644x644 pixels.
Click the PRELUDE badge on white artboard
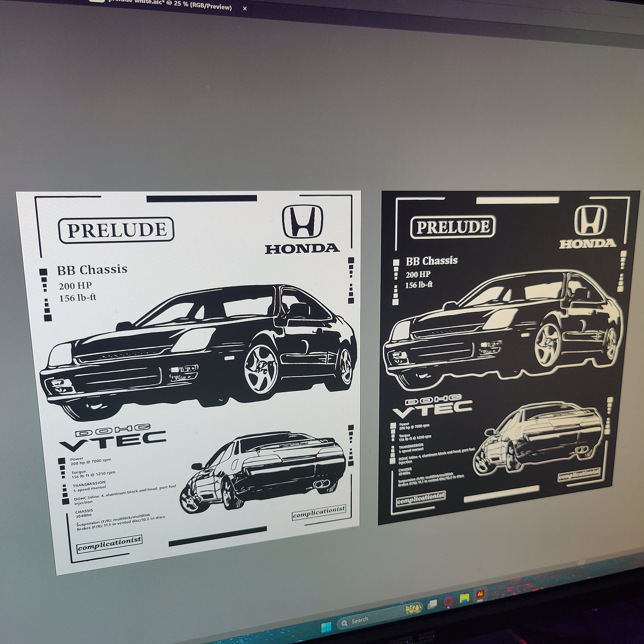pos(116,230)
